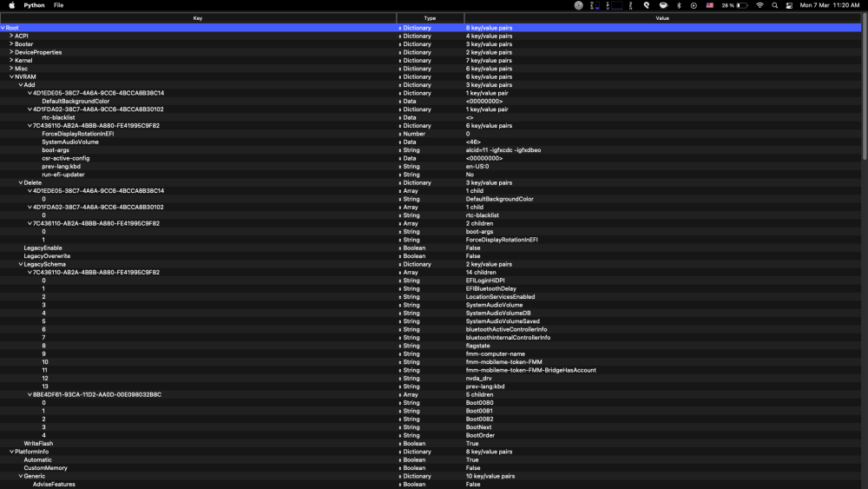Screen dimensions: 868x489
Task: Expand the Booter dictionary
Action: [11, 43]
